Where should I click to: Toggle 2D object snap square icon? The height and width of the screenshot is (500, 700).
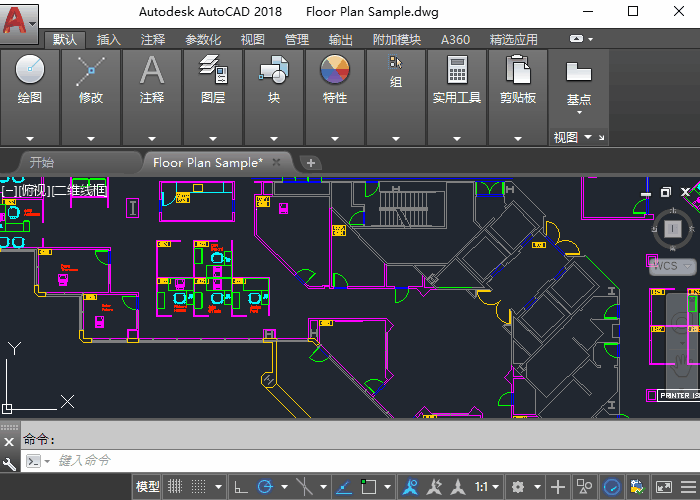coord(368,486)
